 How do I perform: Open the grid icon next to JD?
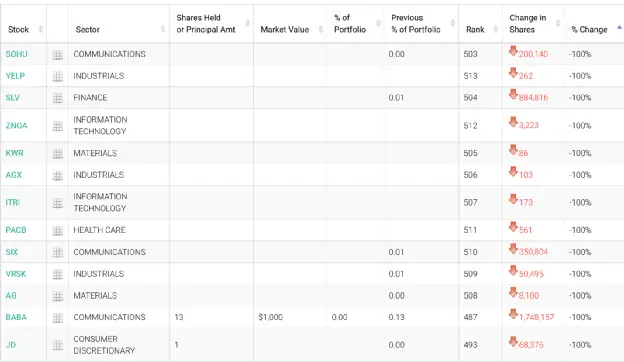coord(58,345)
